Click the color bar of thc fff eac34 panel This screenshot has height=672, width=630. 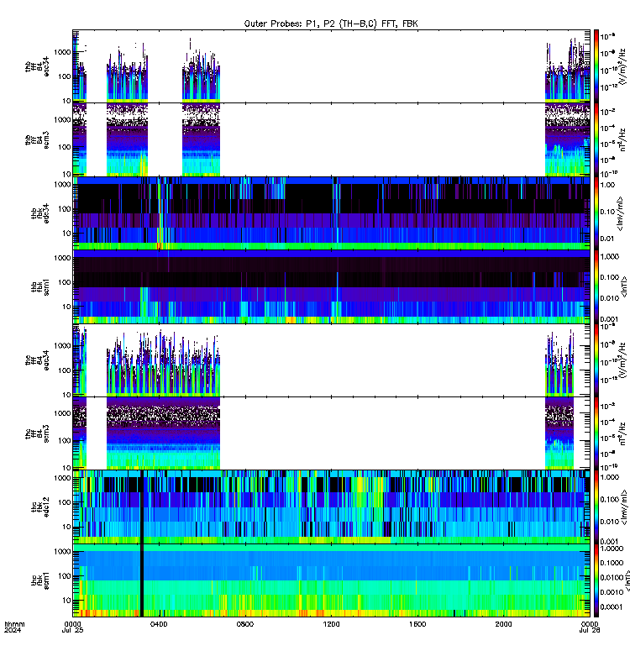(x=596, y=360)
